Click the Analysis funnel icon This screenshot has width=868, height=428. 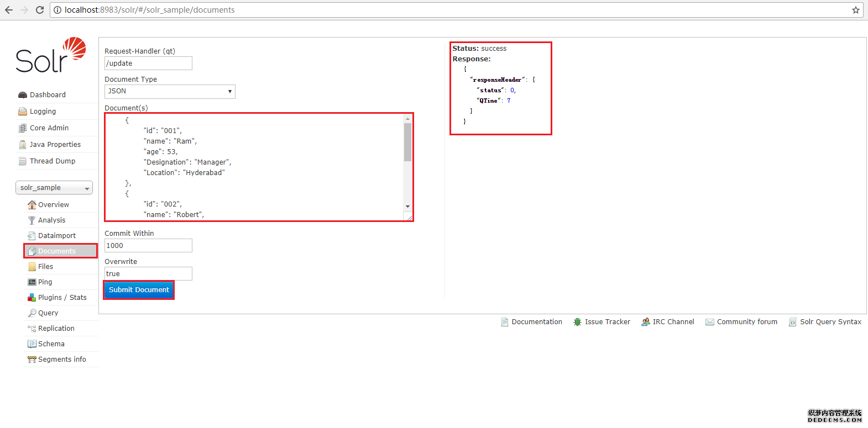(x=32, y=220)
